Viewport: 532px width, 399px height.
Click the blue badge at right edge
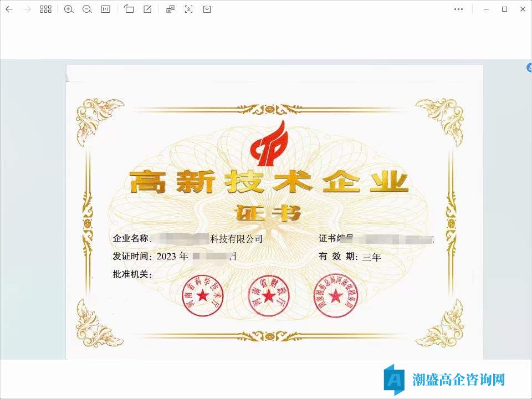click(x=529, y=68)
